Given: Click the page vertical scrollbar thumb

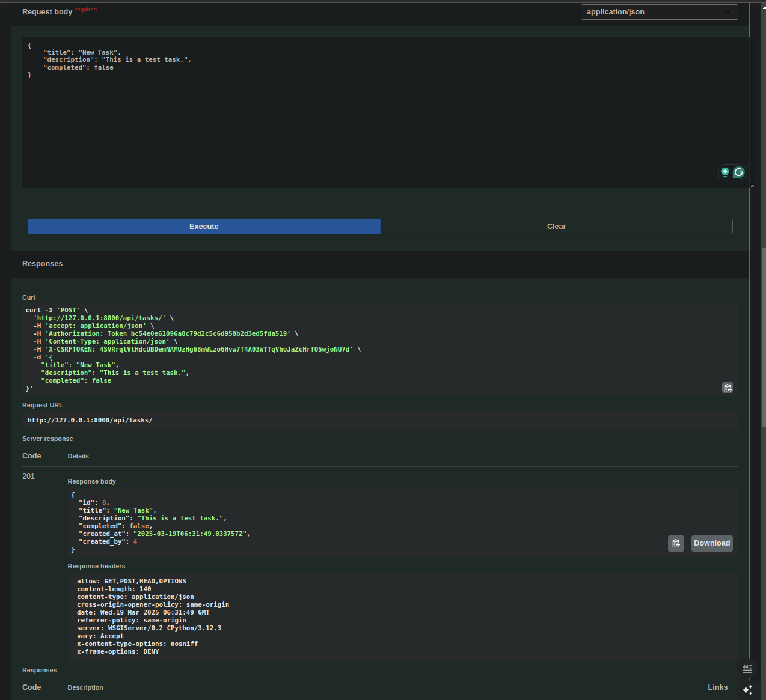Looking at the screenshot, I should point(763,336).
